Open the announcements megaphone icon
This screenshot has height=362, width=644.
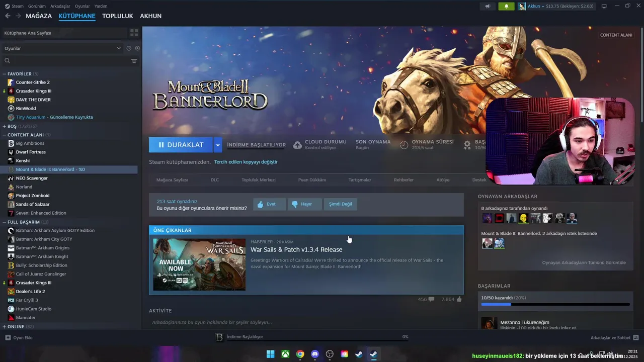[x=487, y=6]
